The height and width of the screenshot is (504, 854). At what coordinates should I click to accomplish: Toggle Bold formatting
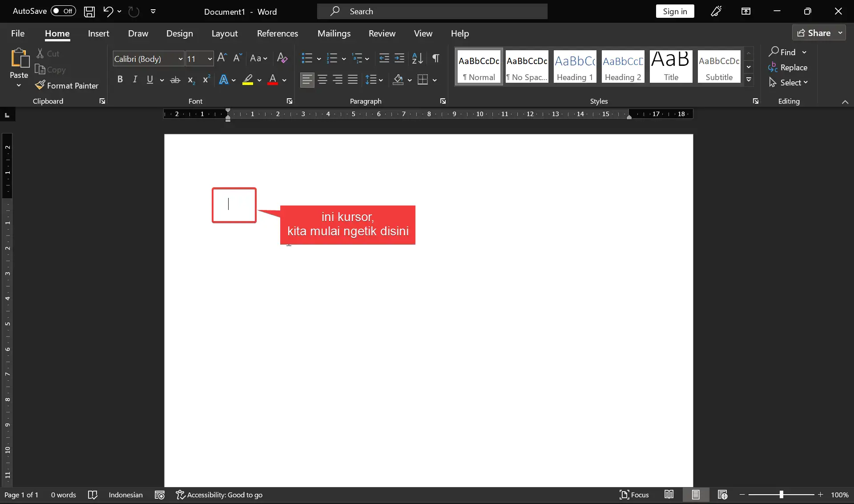(x=120, y=80)
